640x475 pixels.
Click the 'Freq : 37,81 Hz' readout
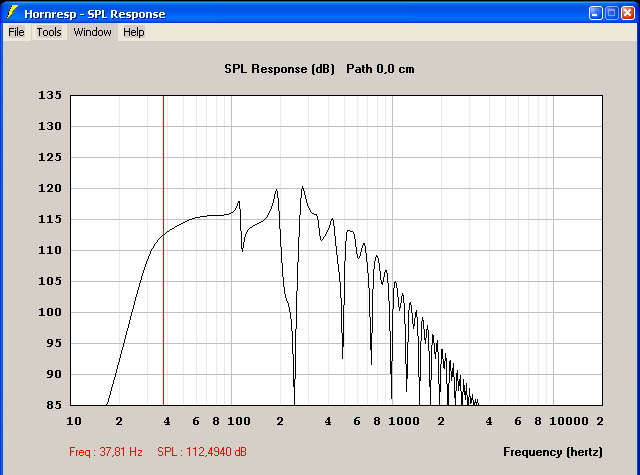[x=106, y=452]
